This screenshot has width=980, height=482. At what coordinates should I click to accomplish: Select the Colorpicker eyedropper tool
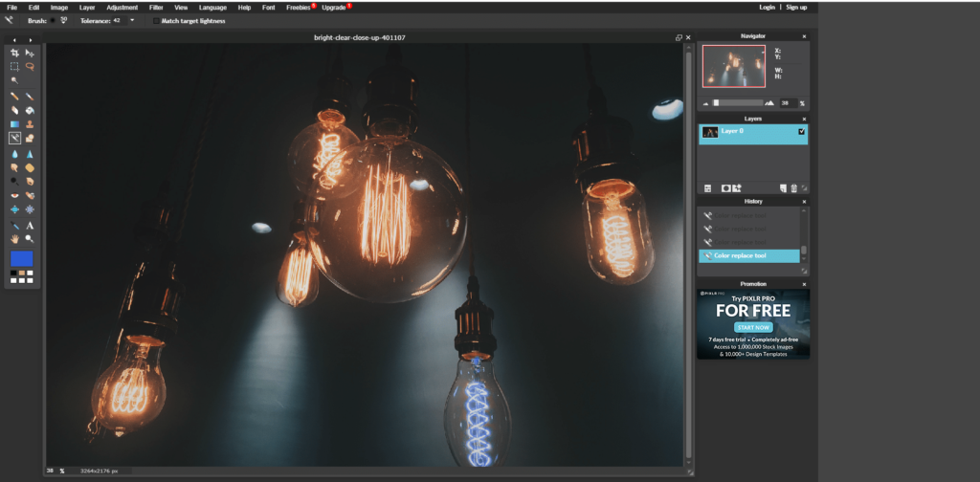14,225
